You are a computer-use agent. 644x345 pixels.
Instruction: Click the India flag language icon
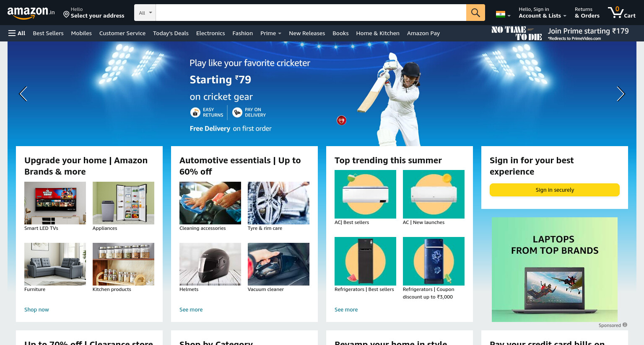pos(501,14)
